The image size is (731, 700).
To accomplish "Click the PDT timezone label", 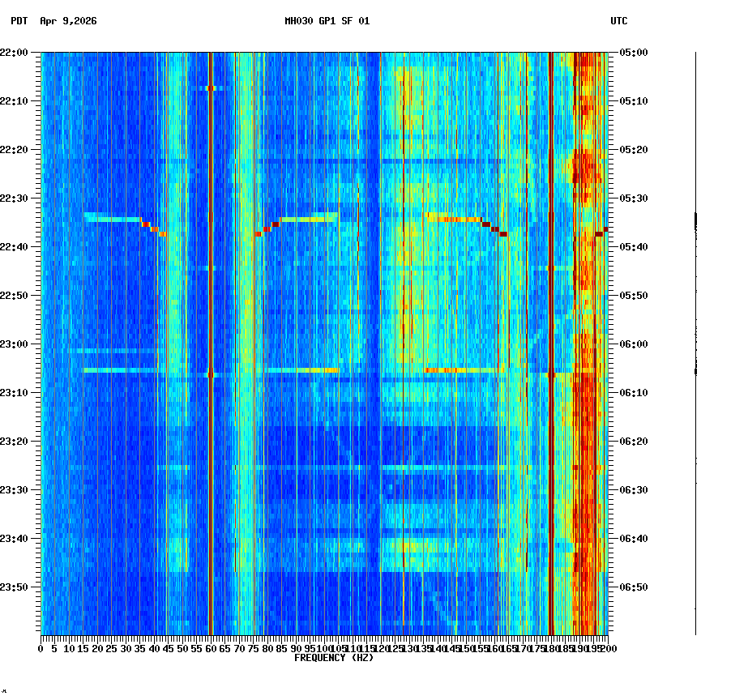I will [19, 21].
